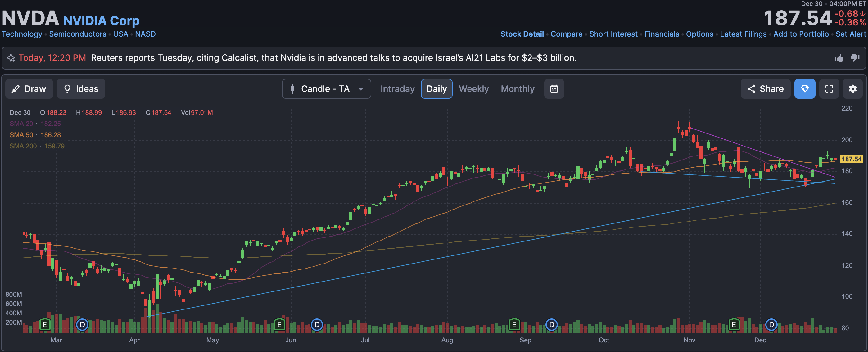Open the Candle - TA chart type dropdown
Screen dimensions: 868x352
[x=326, y=89]
